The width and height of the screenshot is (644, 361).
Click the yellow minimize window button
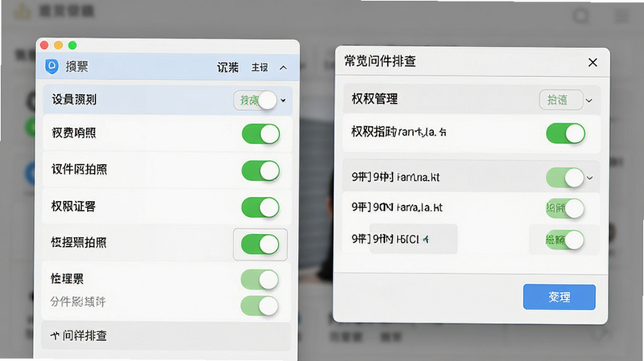[x=58, y=45]
